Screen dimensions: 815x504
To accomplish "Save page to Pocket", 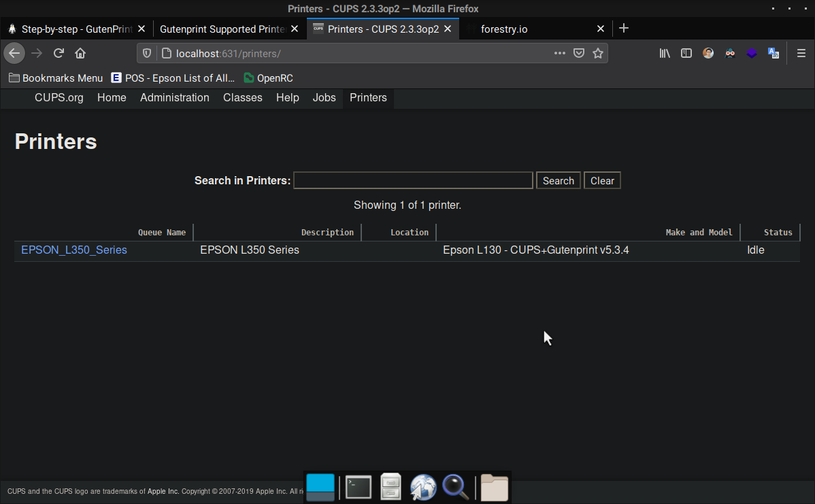I will (578, 53).
